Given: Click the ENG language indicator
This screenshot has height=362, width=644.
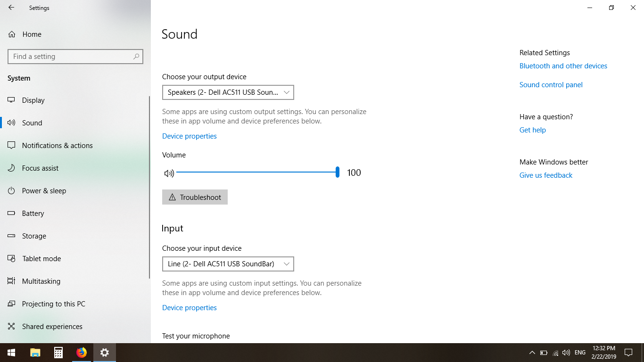Looking at the screenshot, I should click(x=580, y=353).
